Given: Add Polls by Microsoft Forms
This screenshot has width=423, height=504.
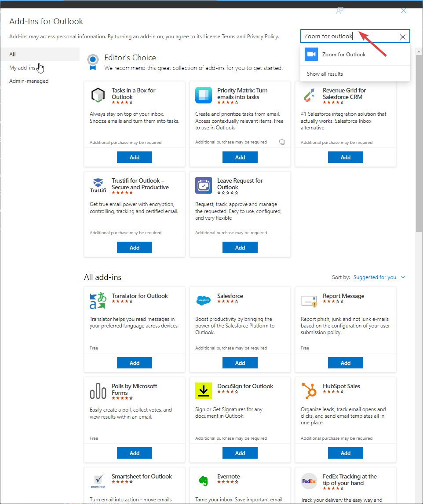Looking at the screenshot, I should (134, 453).
